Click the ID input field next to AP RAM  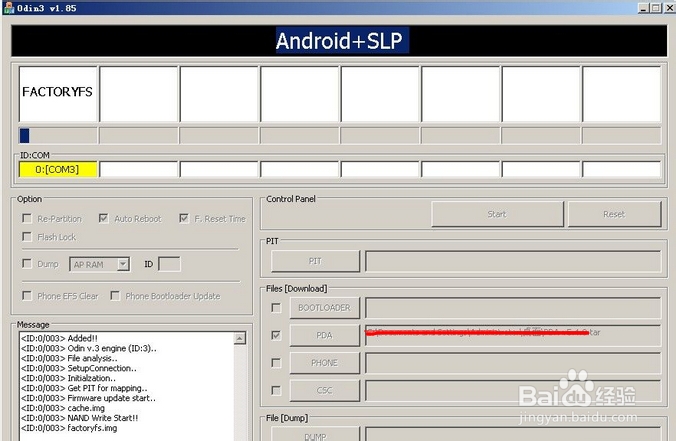(169, 264)
